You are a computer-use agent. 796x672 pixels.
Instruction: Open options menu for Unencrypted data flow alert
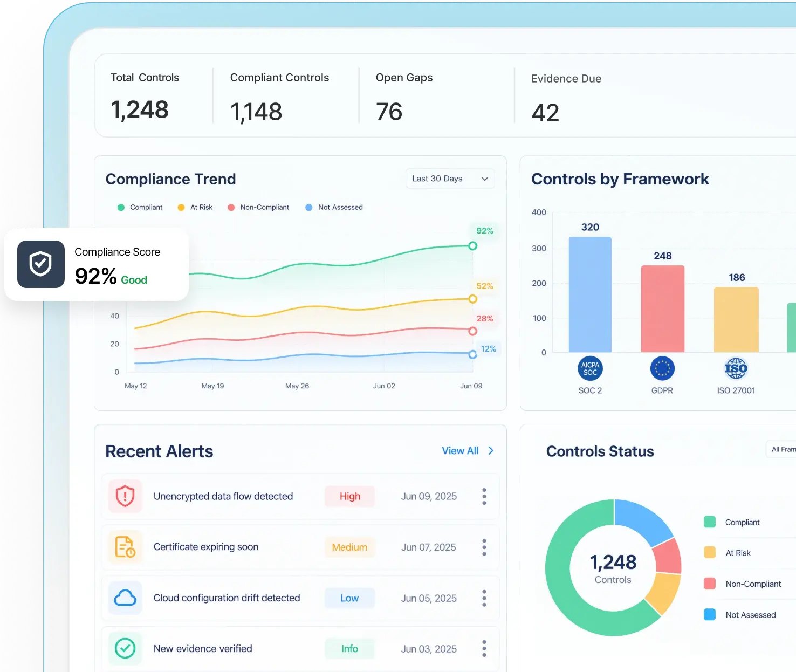click(484, 496)
